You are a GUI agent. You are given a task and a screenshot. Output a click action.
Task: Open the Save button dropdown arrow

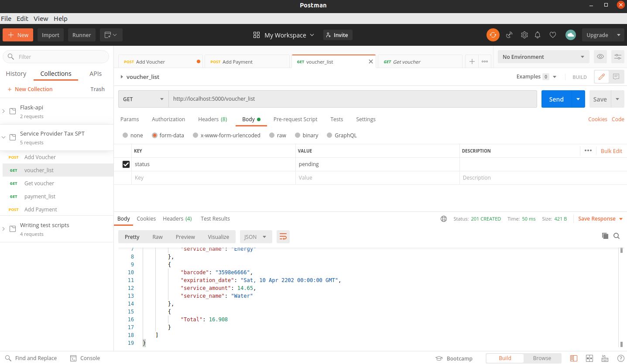pyautogui.click(x=617, y=99)
